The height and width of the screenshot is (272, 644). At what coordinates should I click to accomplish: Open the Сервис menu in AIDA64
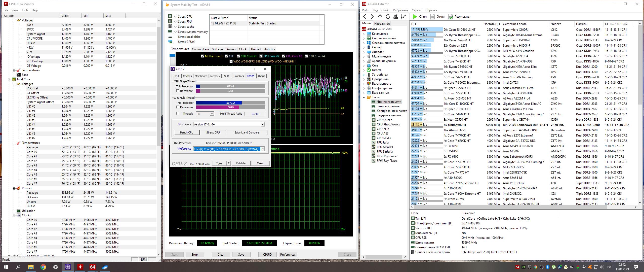417,10
